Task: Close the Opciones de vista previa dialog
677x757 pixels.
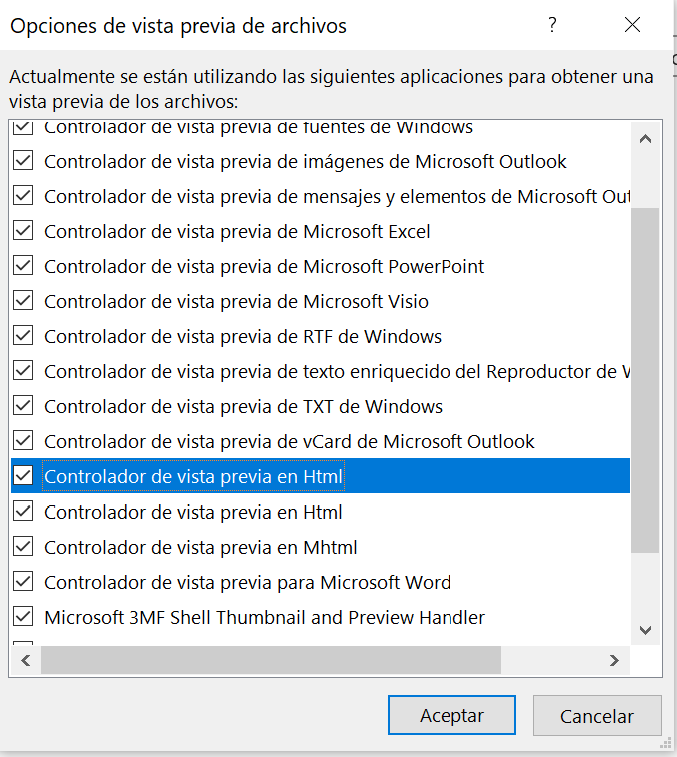Action: point(632,25)
